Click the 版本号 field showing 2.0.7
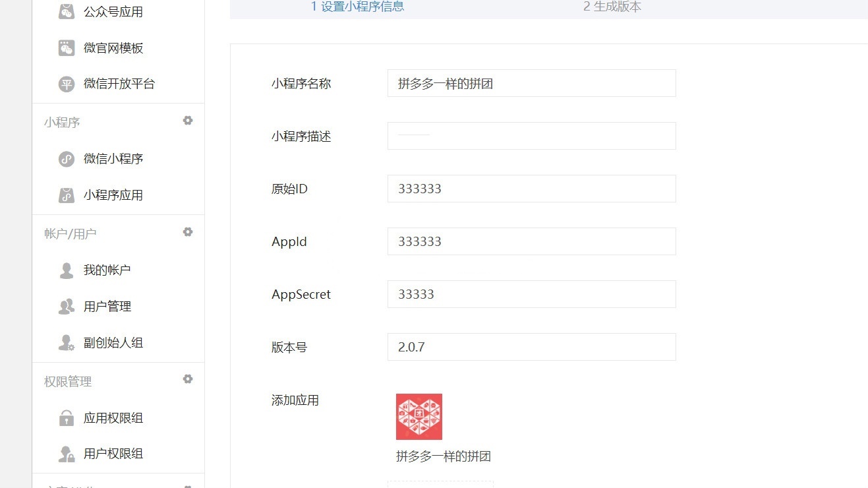Viewport: 868px width, 488px height. coord(532,347)
